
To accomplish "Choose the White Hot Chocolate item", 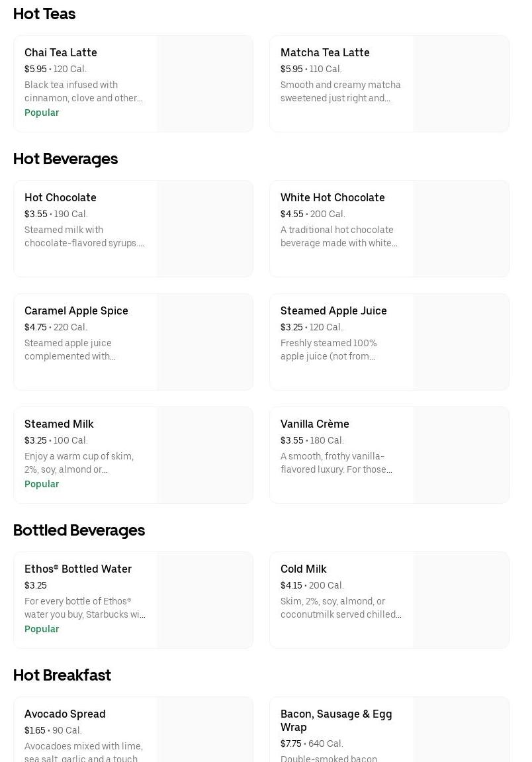I will click(x=332, y=198).
